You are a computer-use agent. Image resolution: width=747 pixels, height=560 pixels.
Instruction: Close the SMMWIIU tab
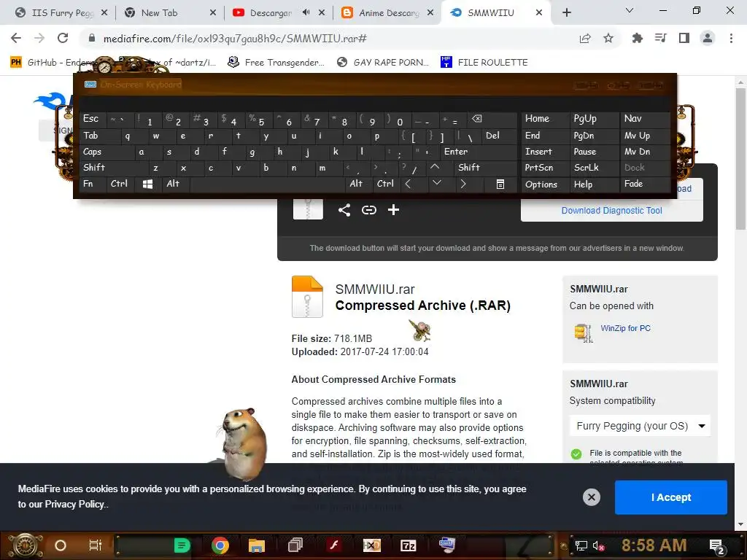coord(539,13)
